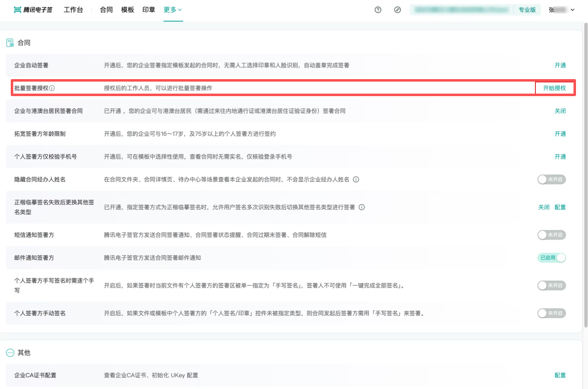
Task: Click the Tencent e-sign logo
Action: point(33,10)
